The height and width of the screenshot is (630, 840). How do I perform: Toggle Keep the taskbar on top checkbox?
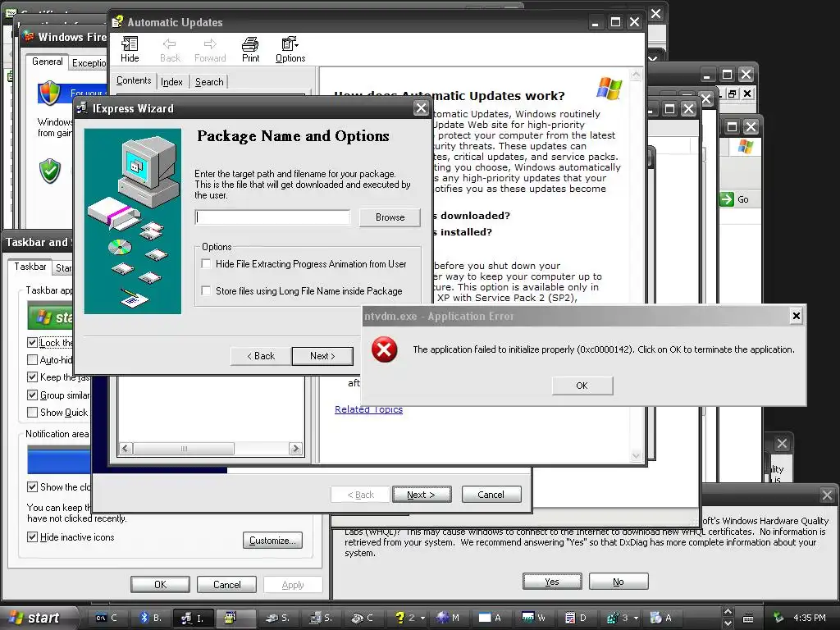(x=32, y=377)
